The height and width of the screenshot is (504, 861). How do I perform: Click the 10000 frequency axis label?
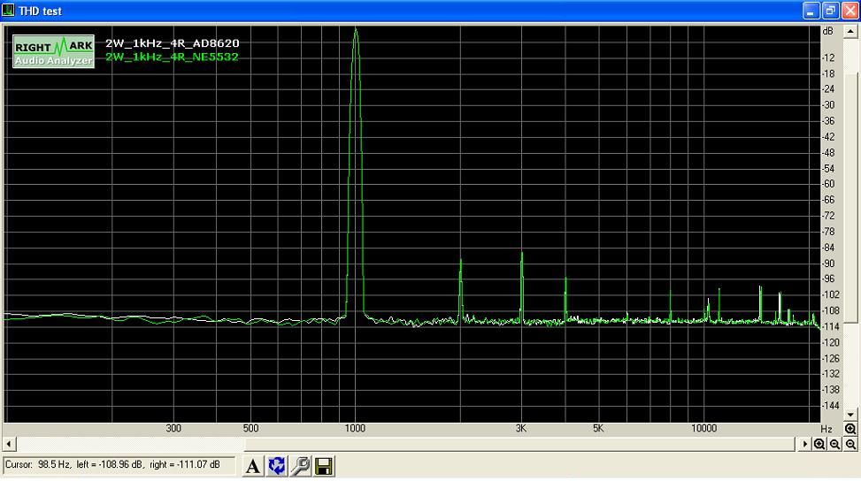[x=704, y=428]
